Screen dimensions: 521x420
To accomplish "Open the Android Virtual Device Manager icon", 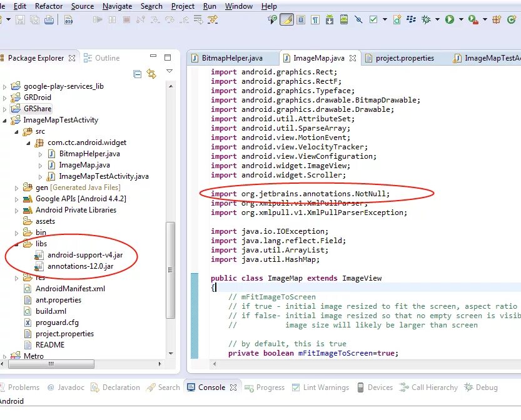I will [x=344, y=19].
